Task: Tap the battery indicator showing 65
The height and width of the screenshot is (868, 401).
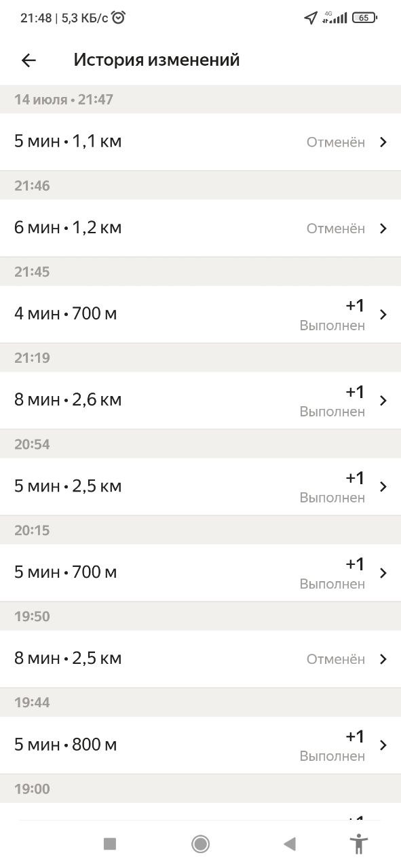Action: coord(365,18)
